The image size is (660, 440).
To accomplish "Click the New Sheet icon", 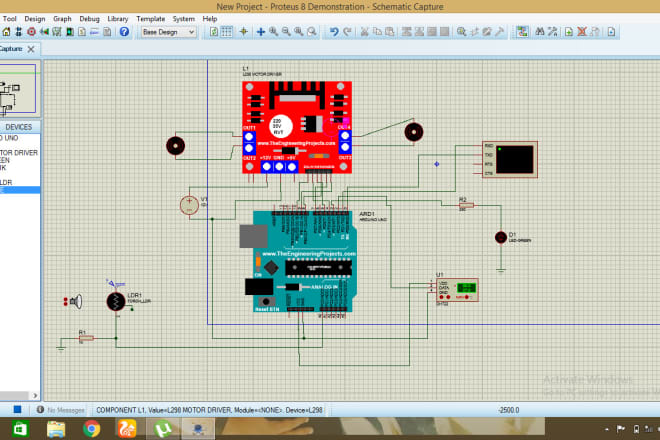I will point(569,32).
